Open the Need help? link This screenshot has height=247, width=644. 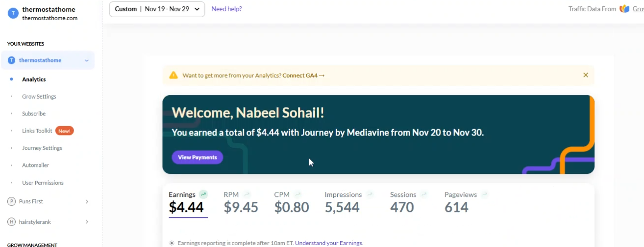226,9
